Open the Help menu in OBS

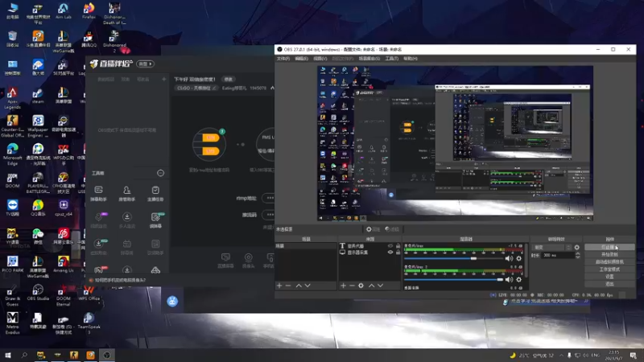click(411, 59)
